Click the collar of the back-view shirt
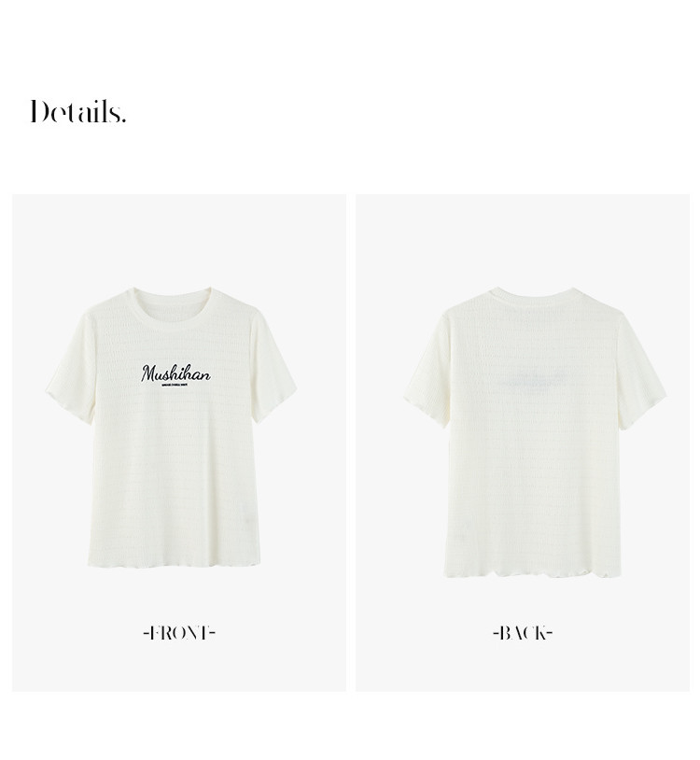The image size is (700, 760). click(534, 295)
